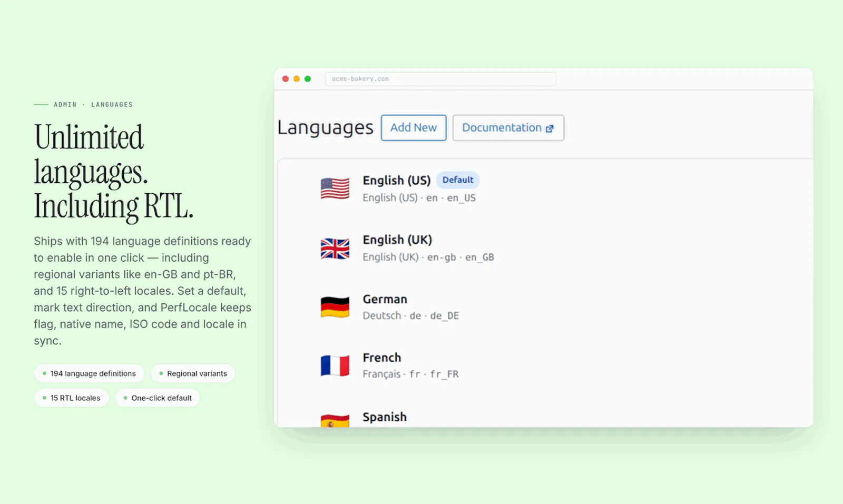Screen dimensions: 843x504
Task: Click the Languages page heading
Action: [x=325, y=128]
